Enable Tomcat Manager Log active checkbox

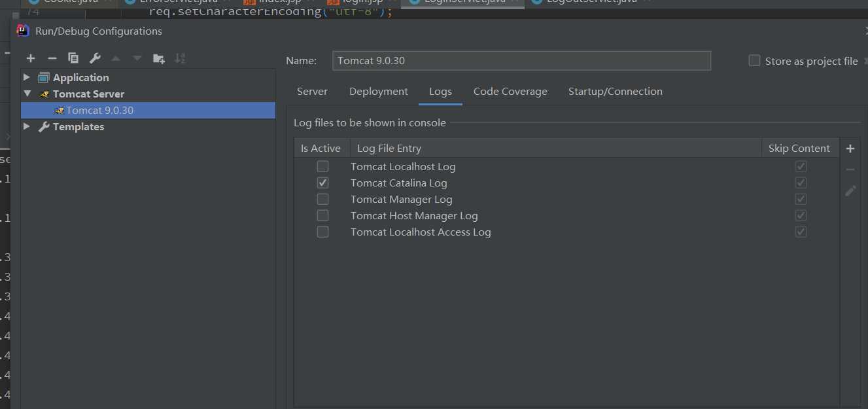pyautogui.click(x=322, y=199)
